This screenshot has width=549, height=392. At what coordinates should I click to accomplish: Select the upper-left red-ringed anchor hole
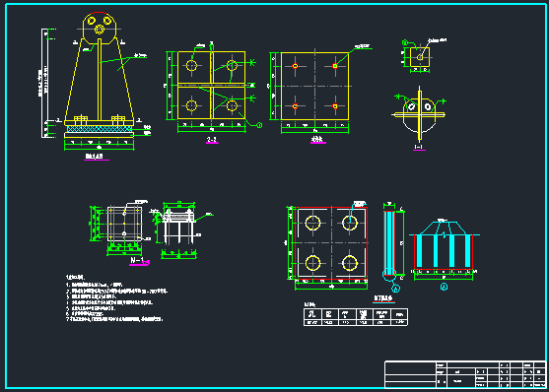[295, 66]
